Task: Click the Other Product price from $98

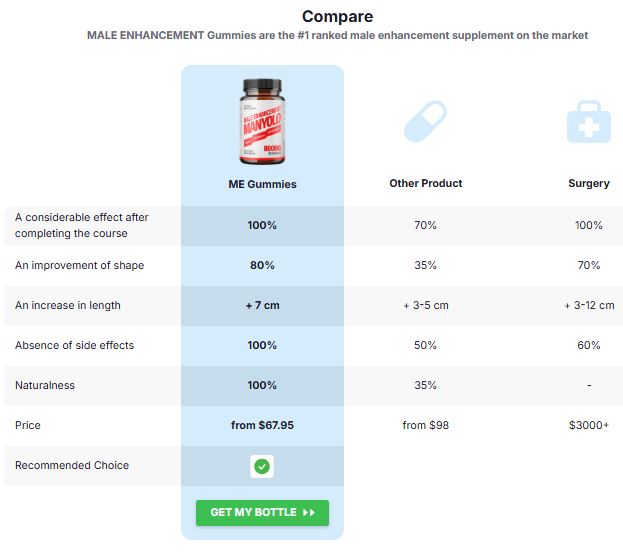Action: 425,425
